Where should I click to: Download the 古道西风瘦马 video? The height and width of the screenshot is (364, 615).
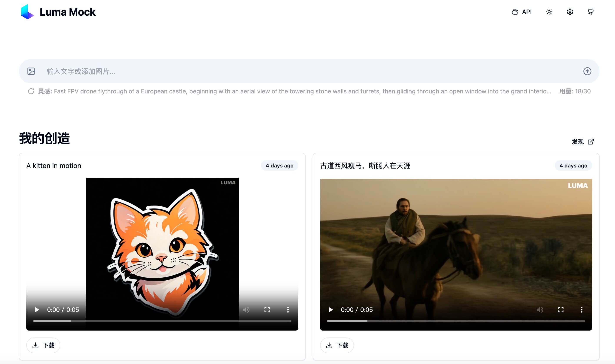[x=337, y=345]
